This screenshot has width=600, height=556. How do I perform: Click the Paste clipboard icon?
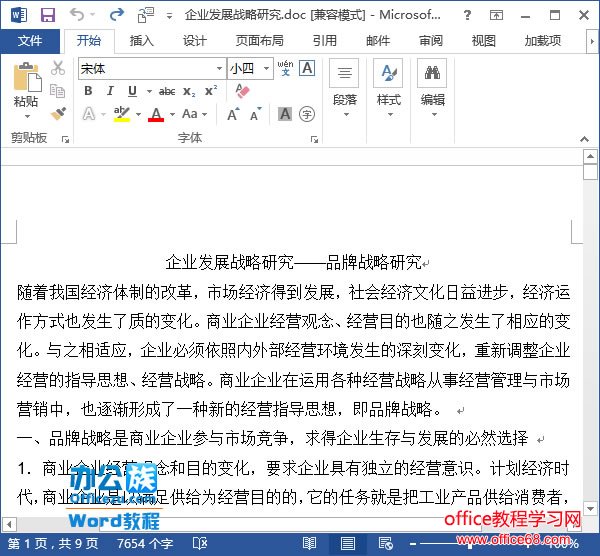click(26, 77)
